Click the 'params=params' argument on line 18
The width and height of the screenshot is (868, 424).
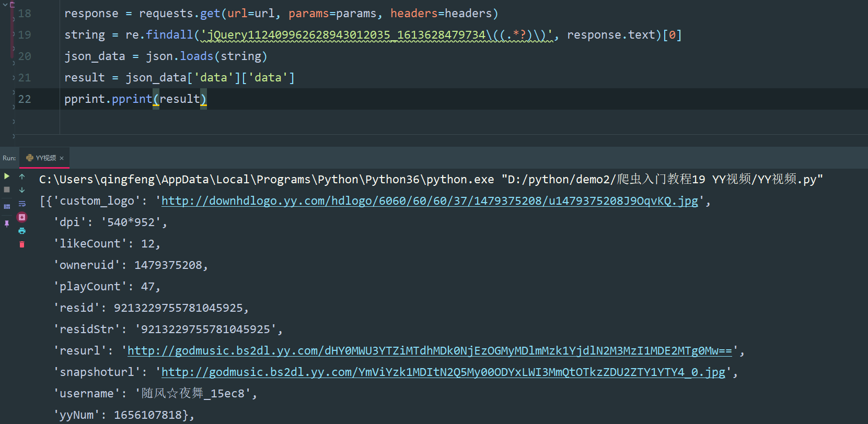(332, 14)
